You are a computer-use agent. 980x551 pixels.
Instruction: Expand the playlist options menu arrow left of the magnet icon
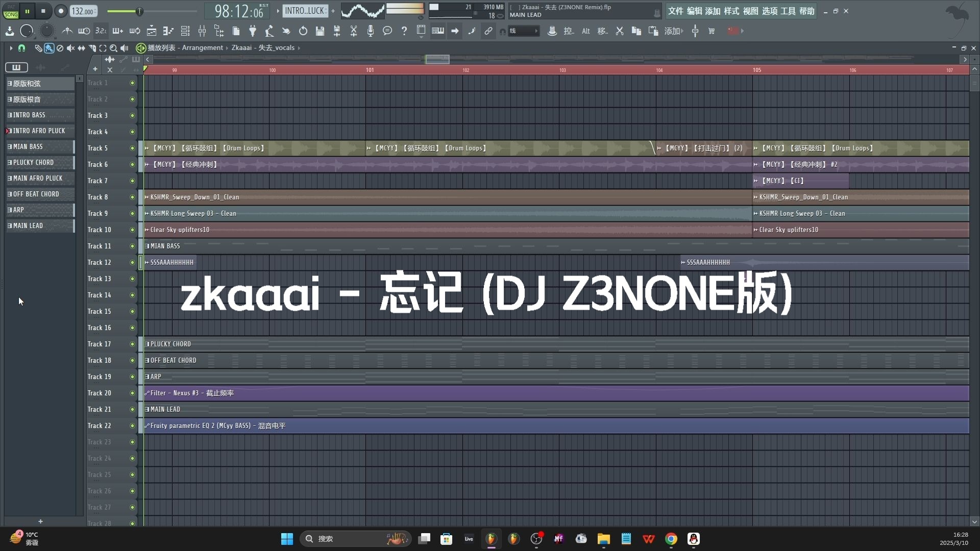11,48
